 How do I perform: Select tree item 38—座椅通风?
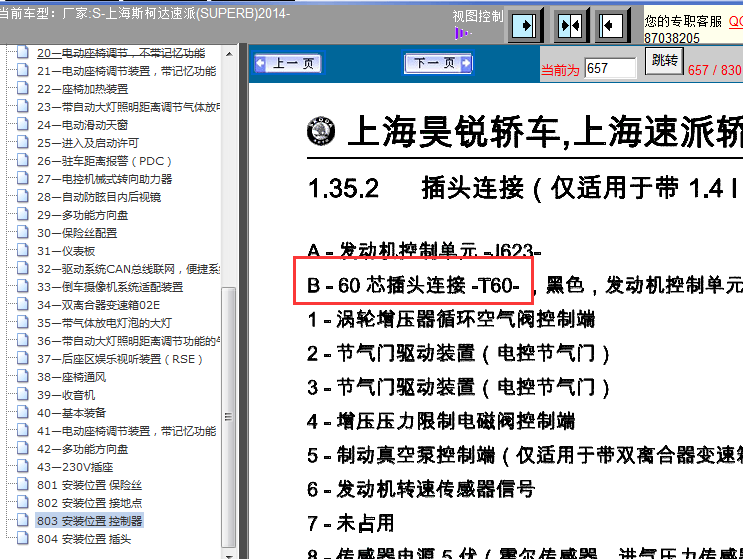tap(72, 377)
